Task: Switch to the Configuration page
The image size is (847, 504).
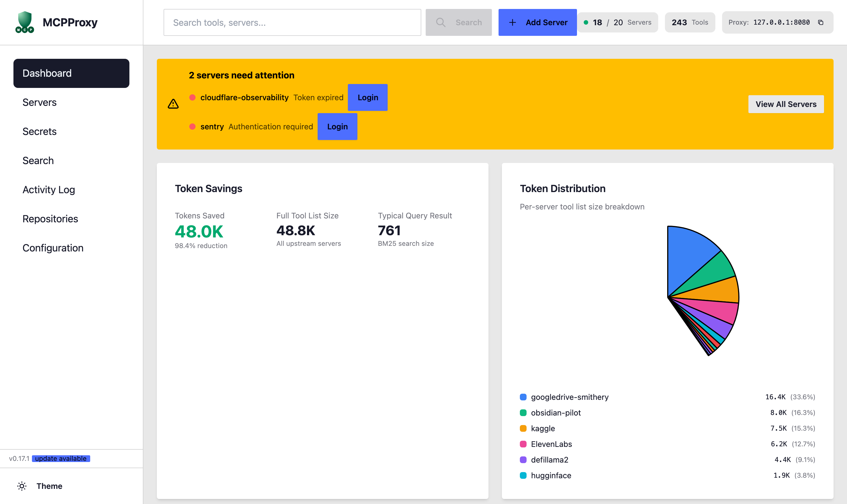Action: pyautogui.click(x=53, y=248)
